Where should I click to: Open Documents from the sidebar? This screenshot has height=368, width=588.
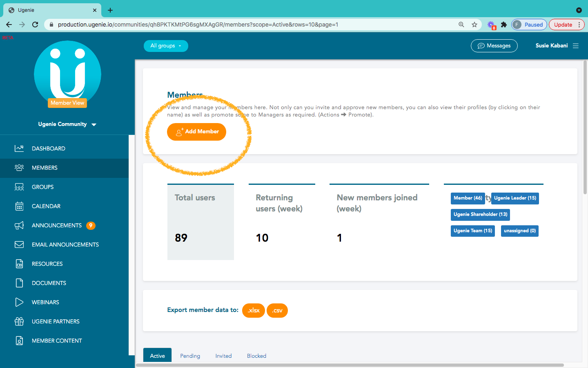(49, 283)
